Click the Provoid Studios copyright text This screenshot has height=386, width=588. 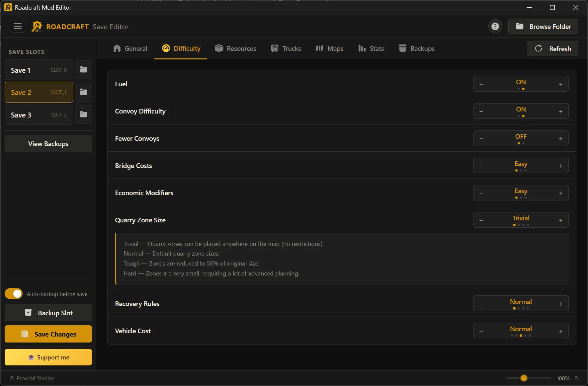tap(32, 378)
